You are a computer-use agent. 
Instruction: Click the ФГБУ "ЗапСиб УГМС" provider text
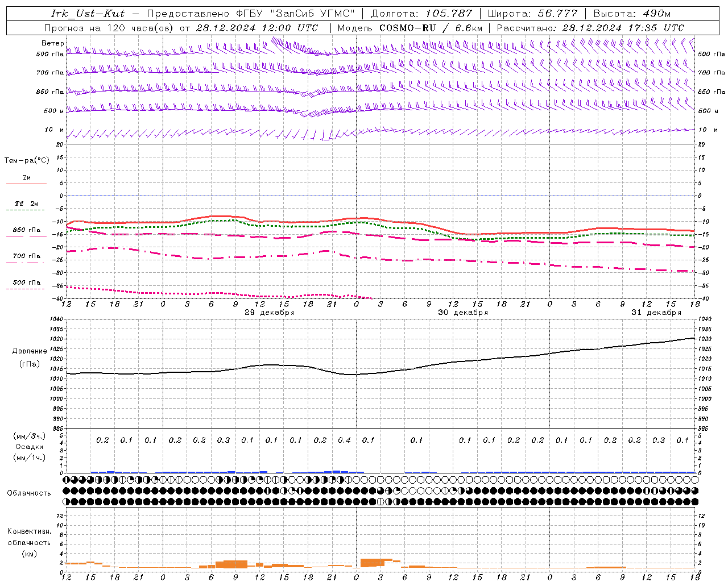[x=295, y=14]
